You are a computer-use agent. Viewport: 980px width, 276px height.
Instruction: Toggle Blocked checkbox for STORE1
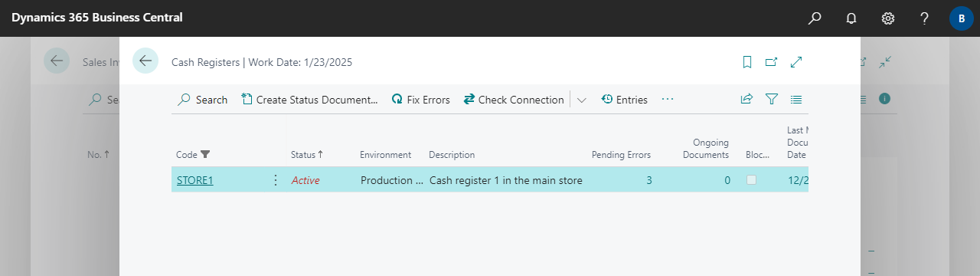[752, 180]
